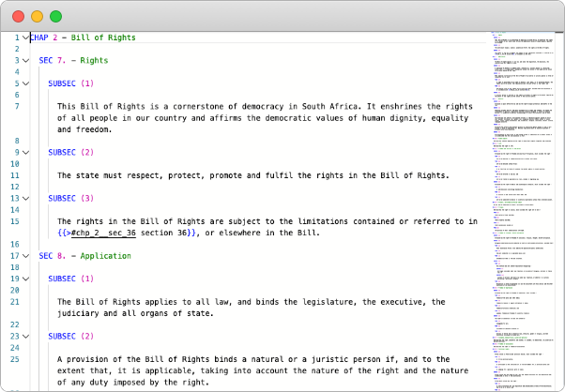The height and width of the screenshot is (392, 565).
Task: Click 'SUBSEC (2)' on line 23
Action: (71, 337)
